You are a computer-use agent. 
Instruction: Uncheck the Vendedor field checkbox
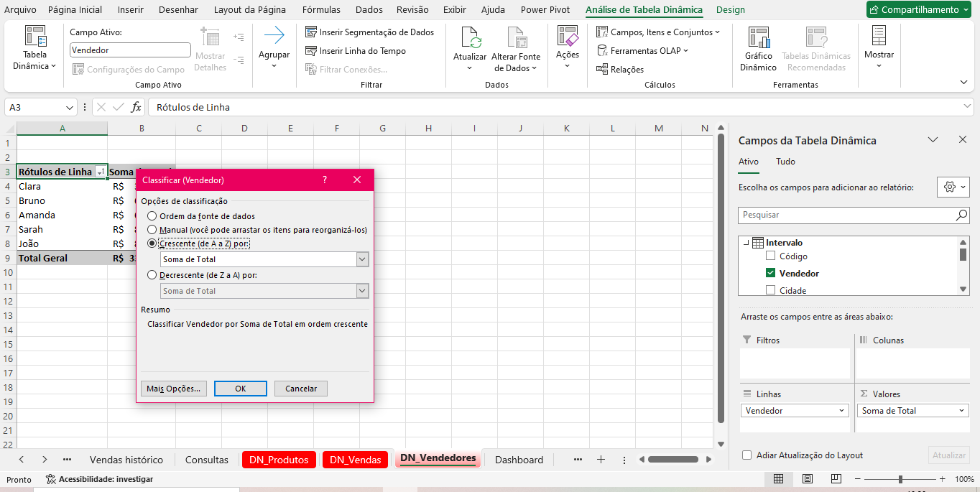click(771, 273)
